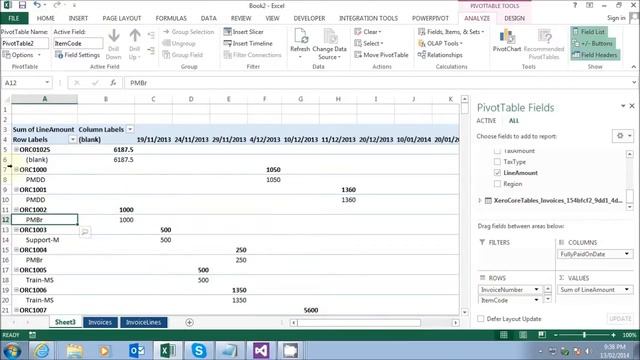This screenshot has width=640, height=360.
Task: Click the zoom slider handle
Action: click(584, 335)
